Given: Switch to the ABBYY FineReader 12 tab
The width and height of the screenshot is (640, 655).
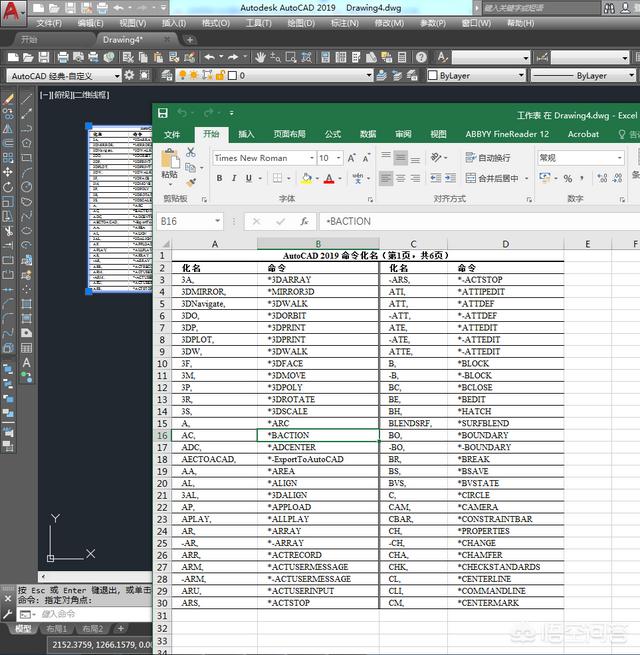Looking at the screenshot, I should pos(507,134).
